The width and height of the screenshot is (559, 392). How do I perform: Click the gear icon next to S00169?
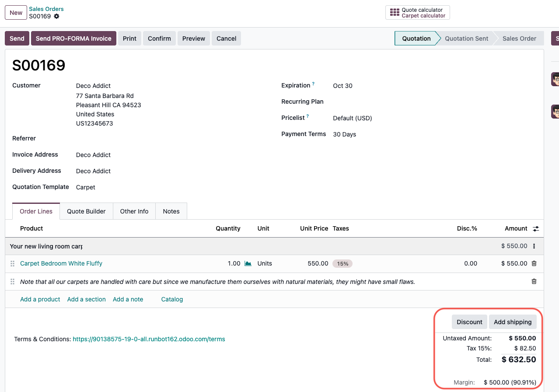56,17
